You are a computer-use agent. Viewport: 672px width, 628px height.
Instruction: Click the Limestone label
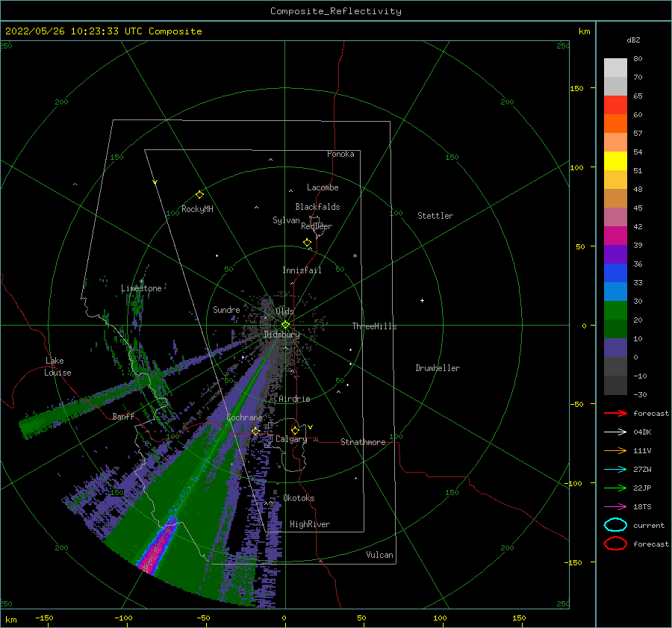141,288
